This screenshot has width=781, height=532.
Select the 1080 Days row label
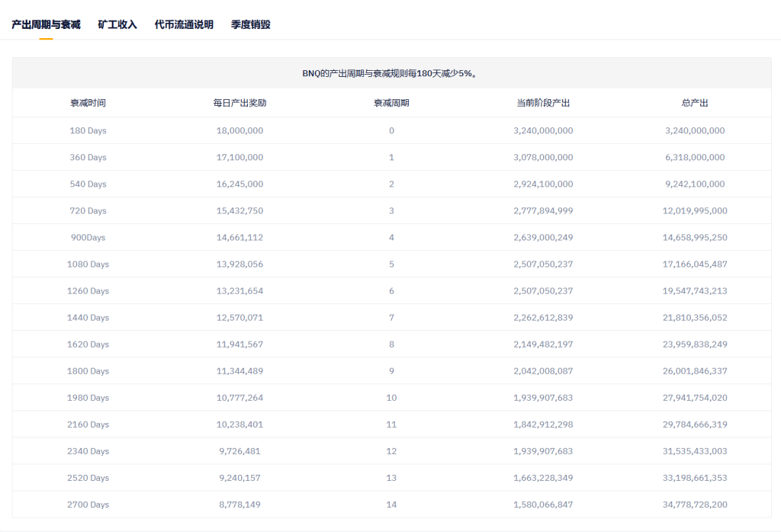(88, 264)
